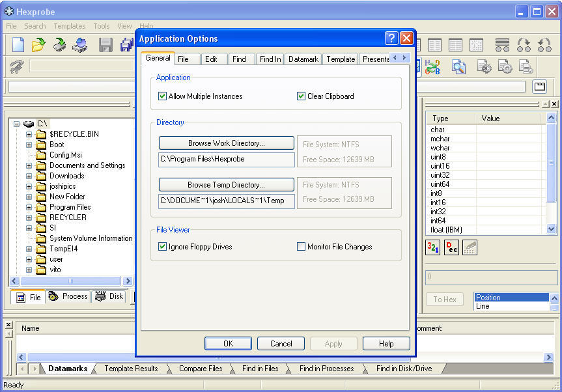Expand the Boot folder node
The width and height of the screenshot is (562, 392).
[29, 145]
